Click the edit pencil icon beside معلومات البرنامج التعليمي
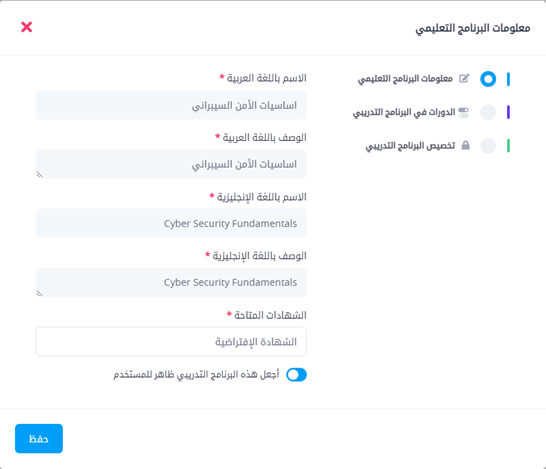Viewport: 546px width, 469px height. tap(464, 79)
